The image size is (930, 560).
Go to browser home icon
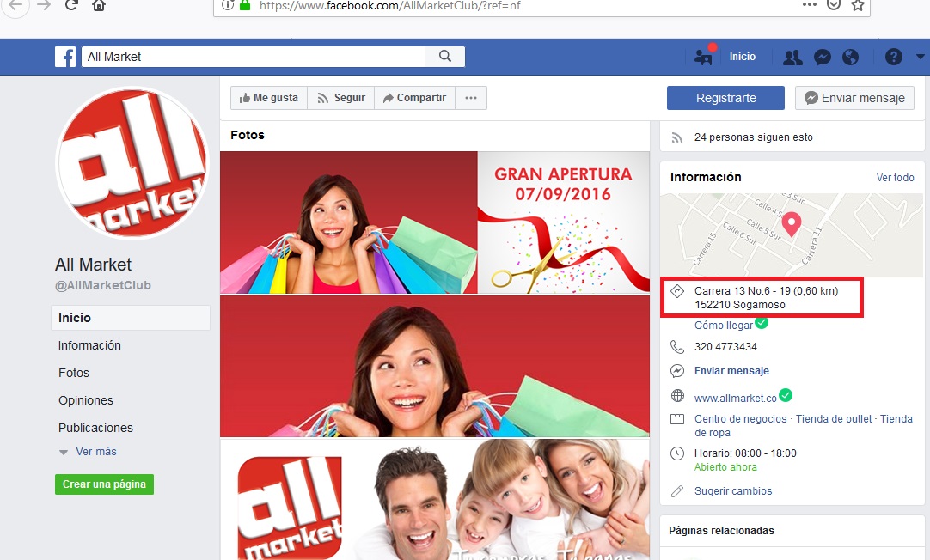pos(99,5)
